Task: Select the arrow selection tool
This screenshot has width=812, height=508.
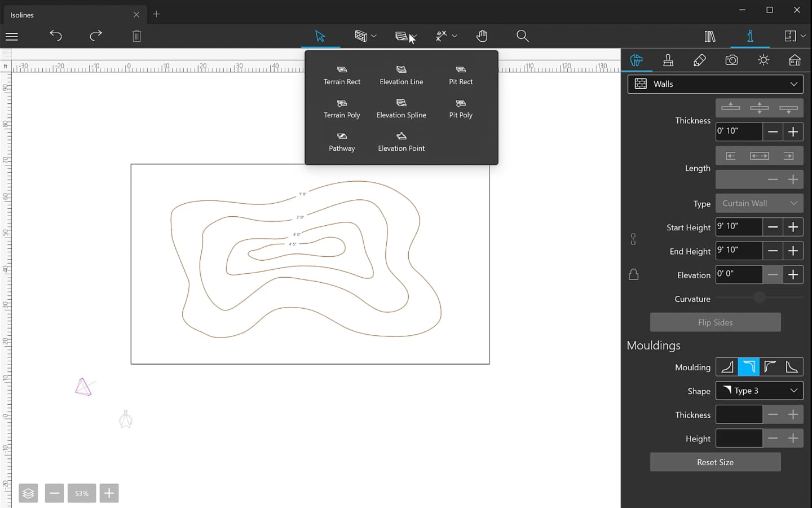Action: click(320, 36)
